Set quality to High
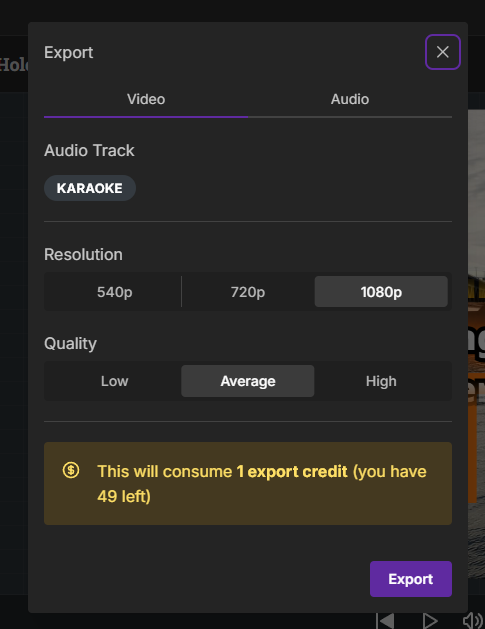The height and width of the screenshot is (629, 485). (x=381, y=381)
